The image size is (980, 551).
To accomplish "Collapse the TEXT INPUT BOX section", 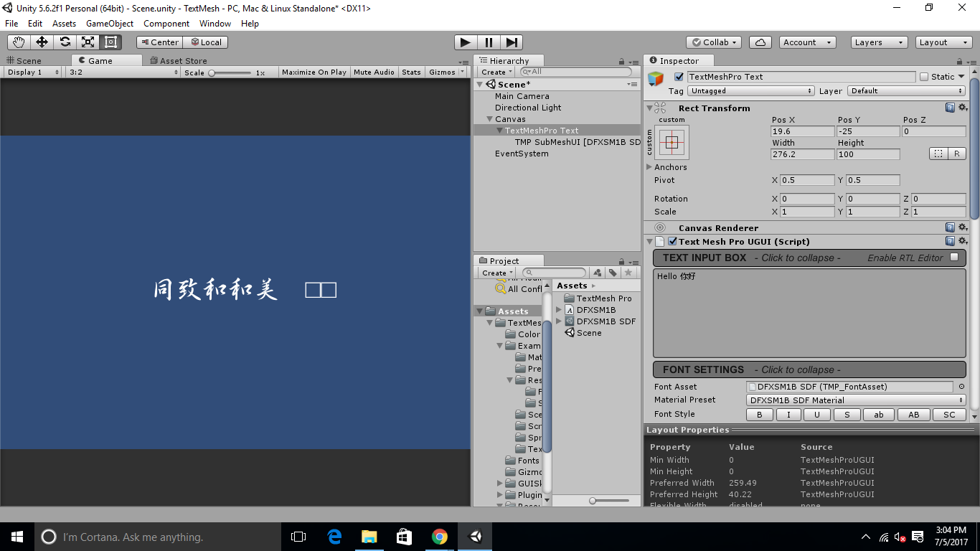I will pos(809,258).
